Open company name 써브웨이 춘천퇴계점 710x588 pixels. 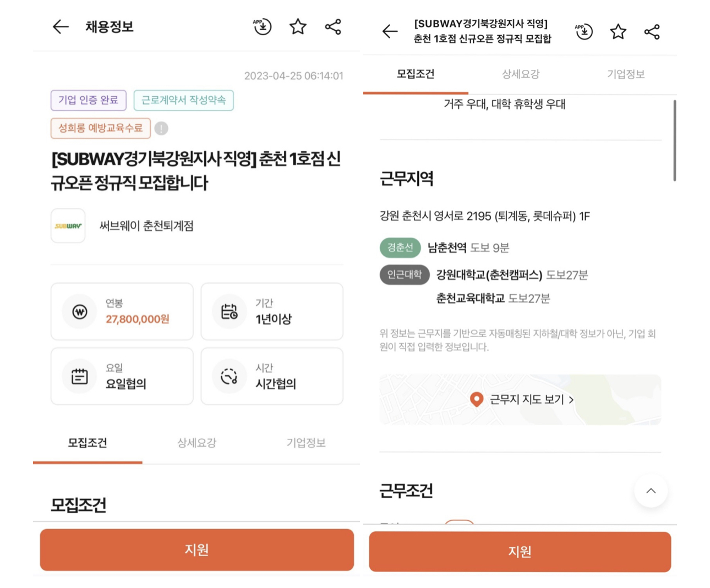click(x=146, y=226)
